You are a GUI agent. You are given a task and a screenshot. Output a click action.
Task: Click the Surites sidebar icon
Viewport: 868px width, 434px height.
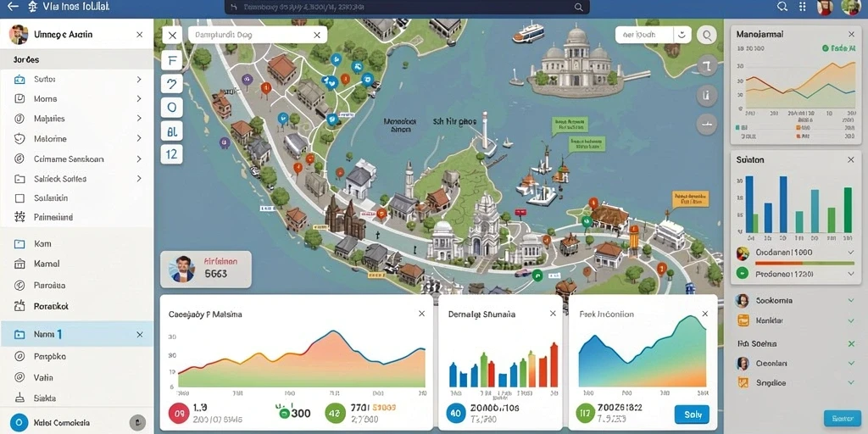[x=19, y=79]
